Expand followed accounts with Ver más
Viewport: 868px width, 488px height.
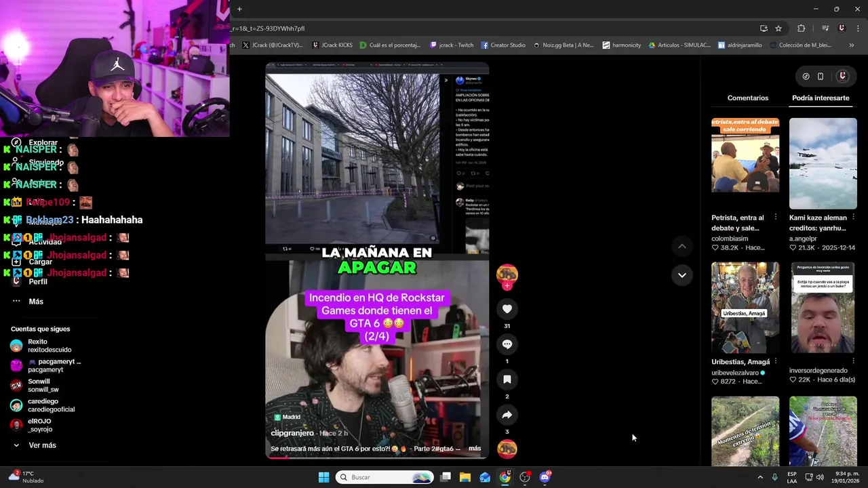pos(34,445)
